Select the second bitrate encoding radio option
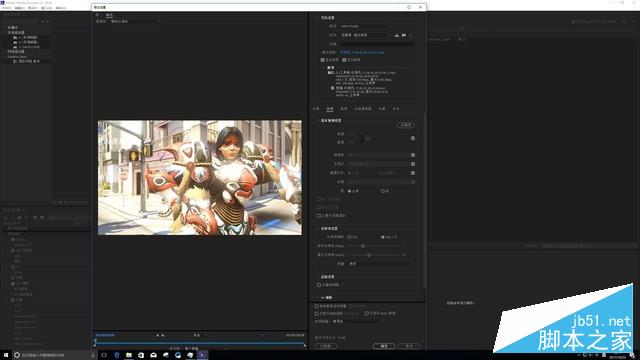 (x=383, y=237)
